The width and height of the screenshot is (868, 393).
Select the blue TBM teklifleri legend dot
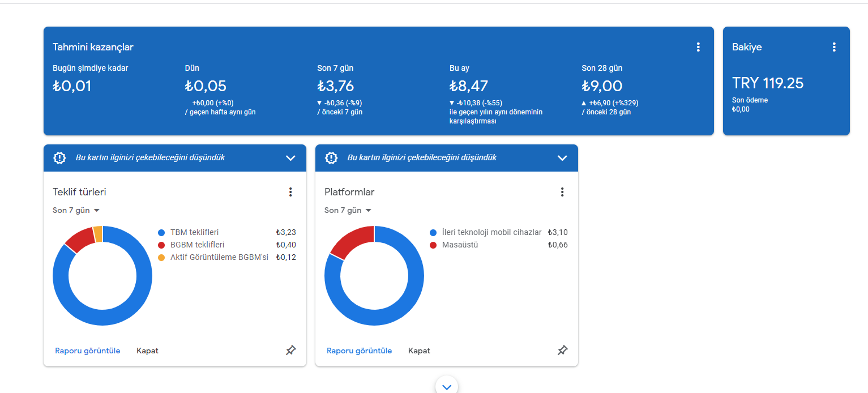161,233
